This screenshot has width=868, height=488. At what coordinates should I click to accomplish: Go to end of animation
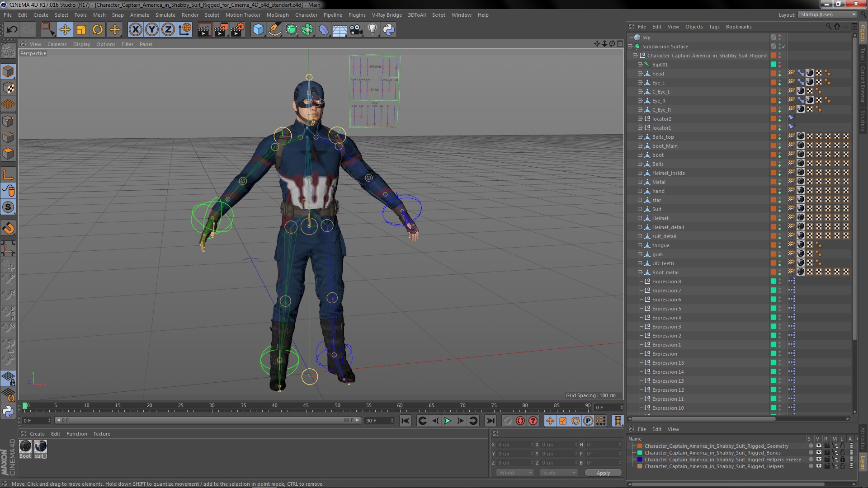tap(490, 421)
